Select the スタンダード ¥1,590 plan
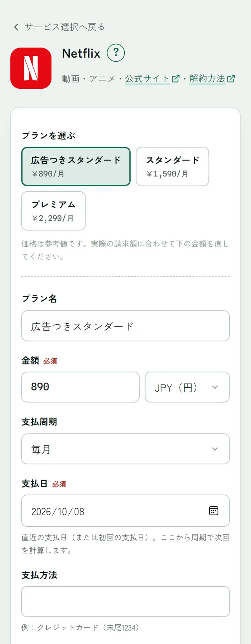Viewport: 251px width, 644px height. (x=173, y=166)
